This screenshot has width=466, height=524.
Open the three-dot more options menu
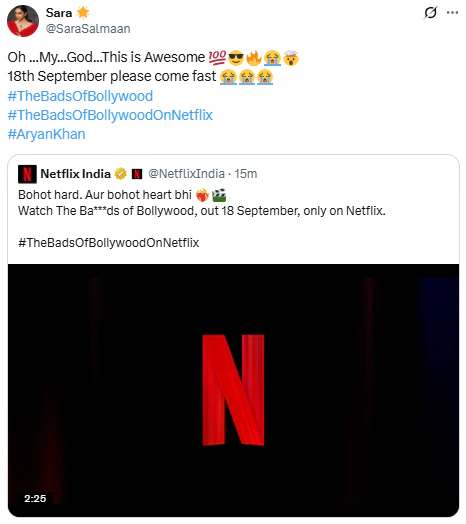pos(452,13)
